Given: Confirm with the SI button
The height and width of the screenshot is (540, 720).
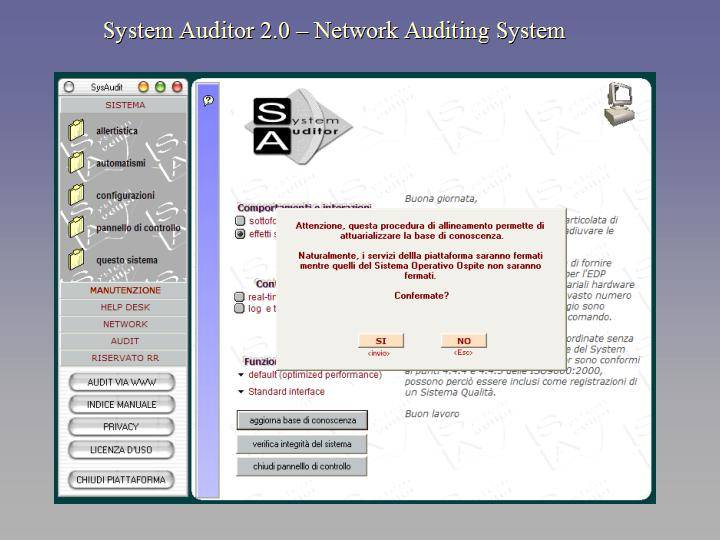Looking at the screenshot, I should pos(381,341).
